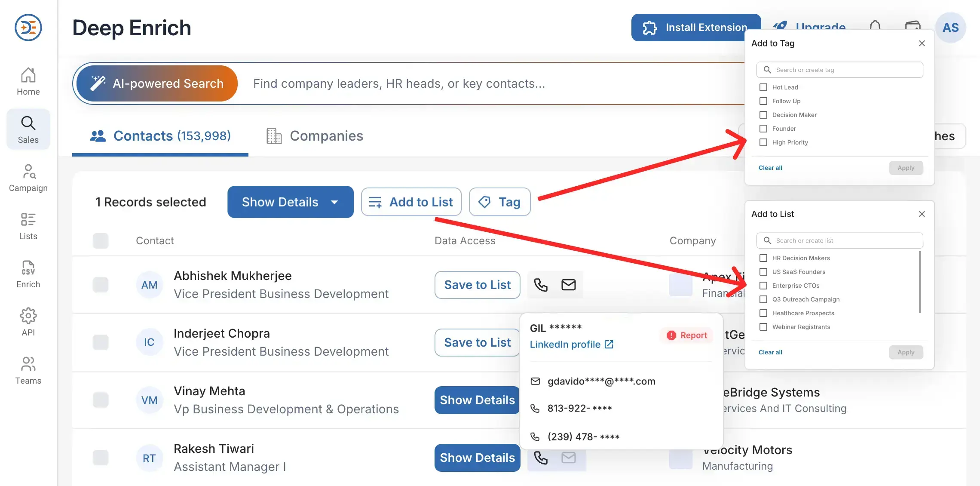
Task: Save Abhishek Mukherjee to a list
Action: click(x=478, y=285)
